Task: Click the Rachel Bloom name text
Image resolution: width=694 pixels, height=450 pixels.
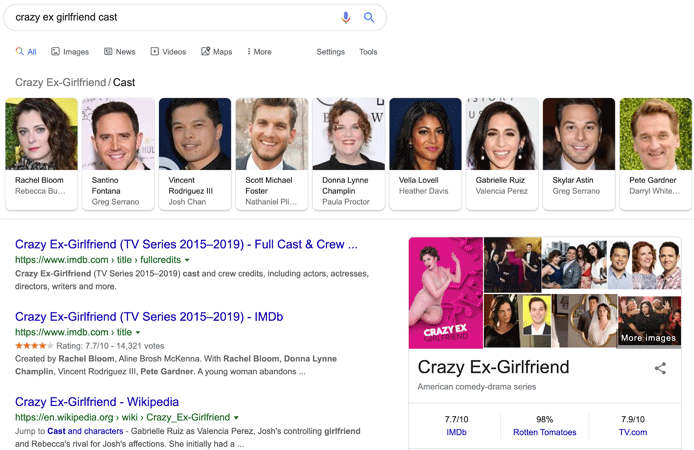Action: click(x=39, y=180)
